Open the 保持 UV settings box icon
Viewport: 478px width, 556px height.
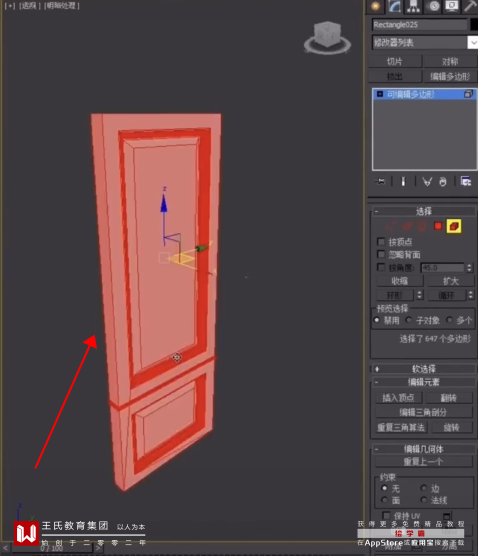[x=447, y=516]
